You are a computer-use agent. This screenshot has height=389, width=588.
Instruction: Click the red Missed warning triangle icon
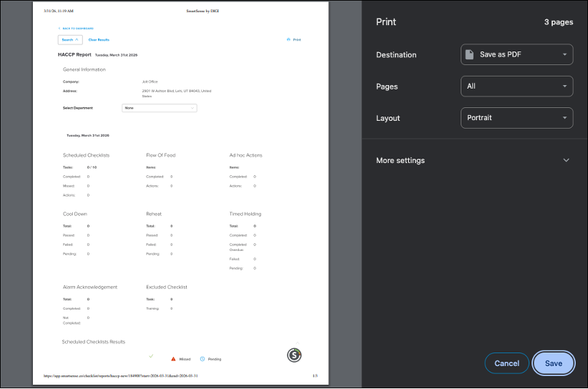[x=173, y=359]
